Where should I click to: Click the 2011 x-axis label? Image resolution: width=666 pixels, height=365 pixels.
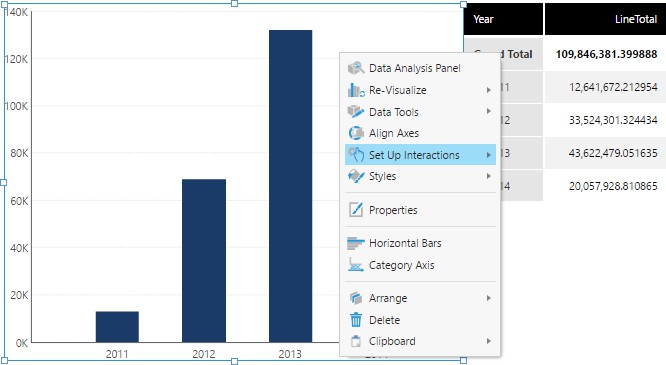click(x=117, y=354)
